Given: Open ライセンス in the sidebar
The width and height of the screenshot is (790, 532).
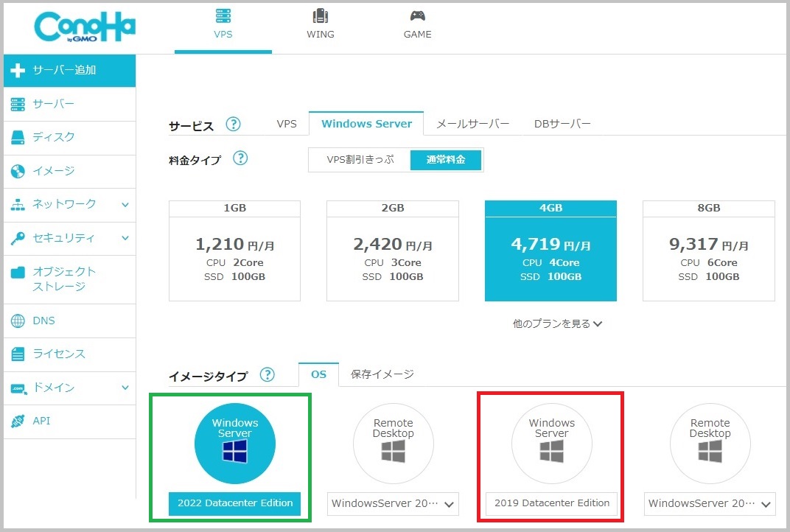Looking at the screenshot, I should (69, 354).
